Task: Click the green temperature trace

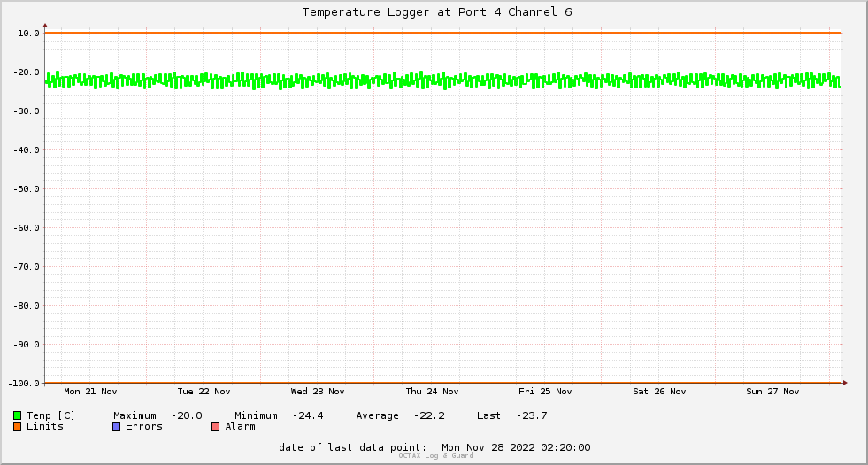Action: (x=443, y=80)
